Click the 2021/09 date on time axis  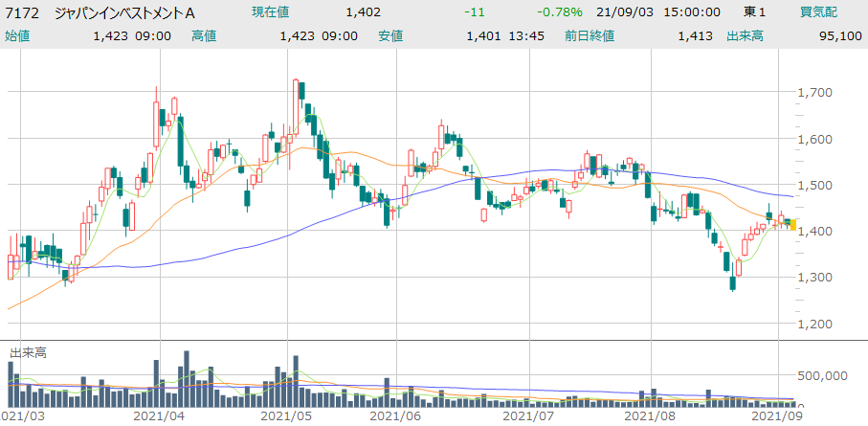coord(776,417)
